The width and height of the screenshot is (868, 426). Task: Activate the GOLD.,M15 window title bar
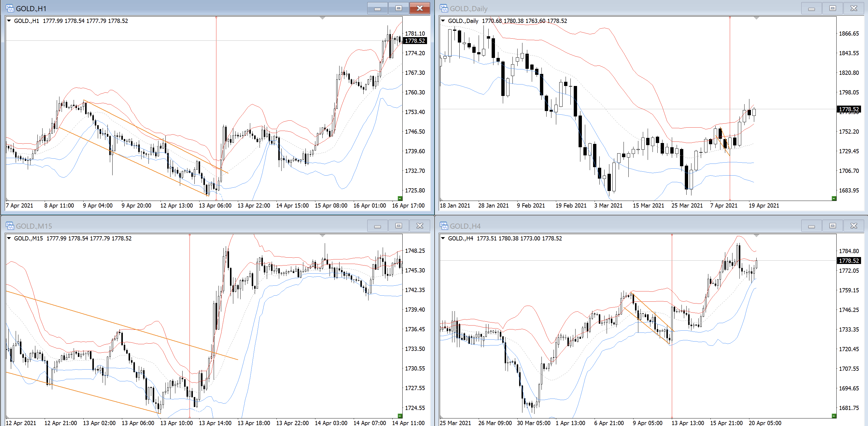click(202, 226)
